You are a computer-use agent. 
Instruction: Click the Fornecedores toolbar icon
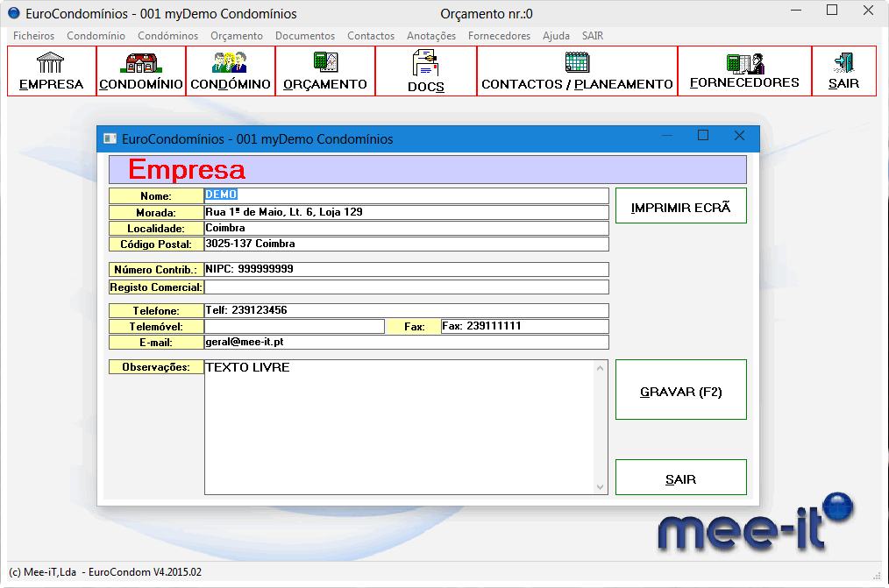[744, 63]
